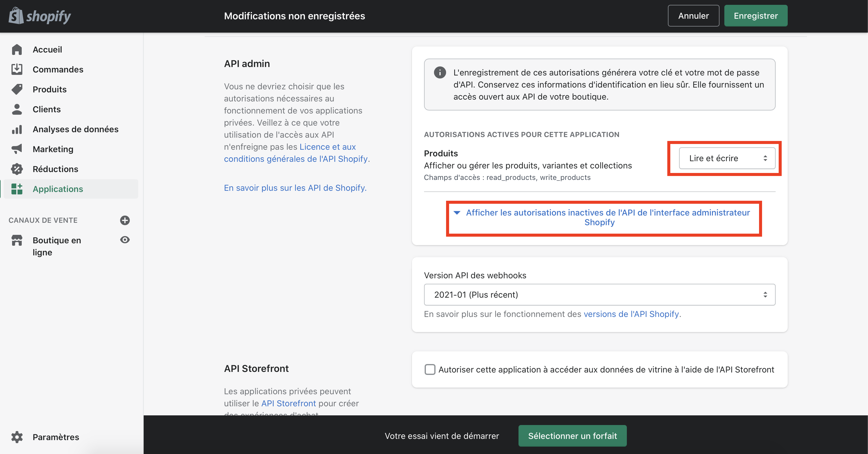Viewport: 868px width, 454px height.
Task: Open En savoir plus sur les API link
Action: [295, 188]
